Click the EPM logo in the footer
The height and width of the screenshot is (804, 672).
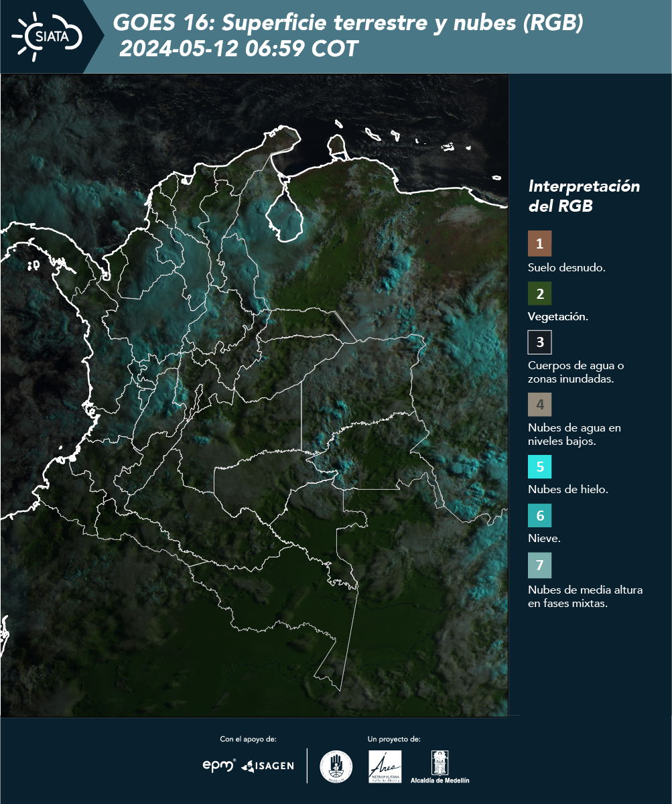click(220, 765)
